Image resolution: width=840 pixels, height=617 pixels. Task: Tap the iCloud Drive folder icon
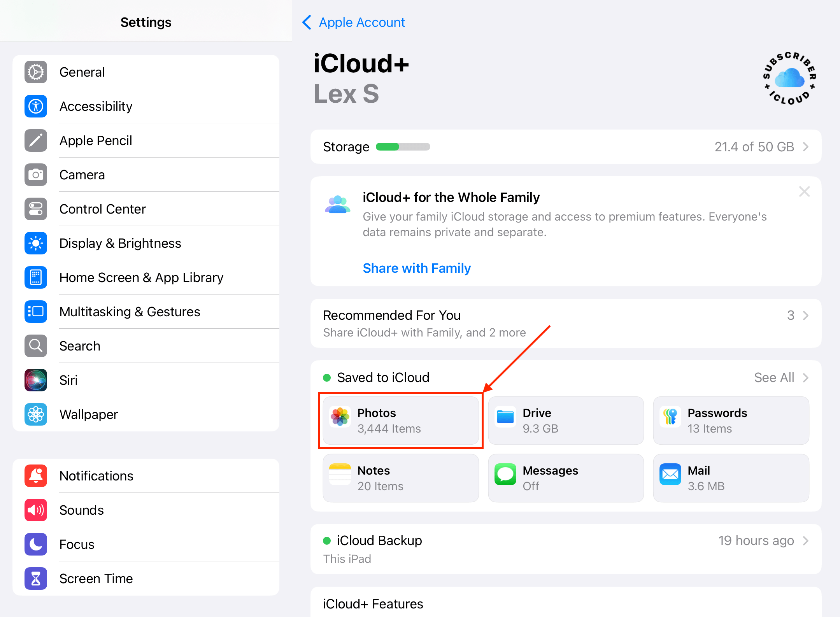[505, 417]
